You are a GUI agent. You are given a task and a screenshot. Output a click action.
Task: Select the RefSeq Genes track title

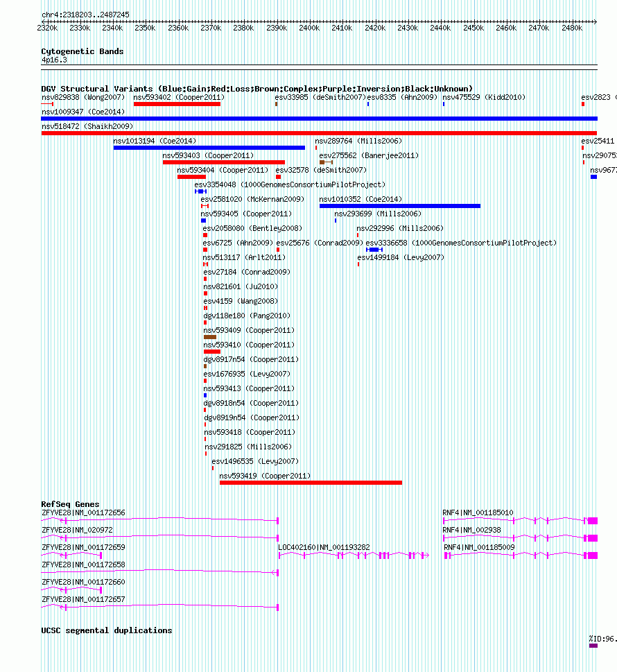70,504
